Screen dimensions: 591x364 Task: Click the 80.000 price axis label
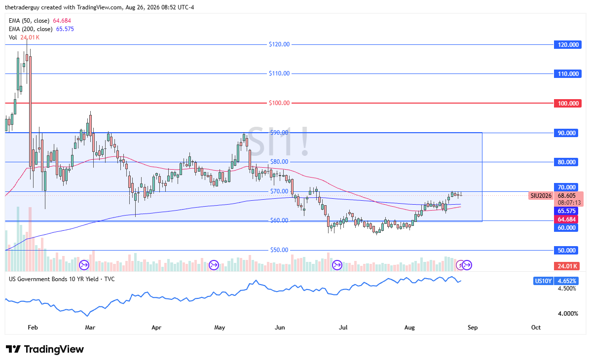566,162
